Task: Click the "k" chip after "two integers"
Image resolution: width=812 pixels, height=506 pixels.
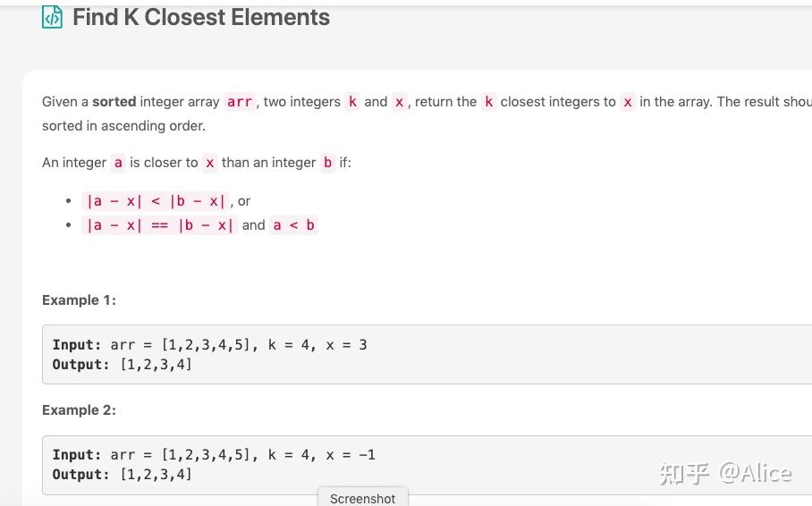Action: tap(353, 102)
